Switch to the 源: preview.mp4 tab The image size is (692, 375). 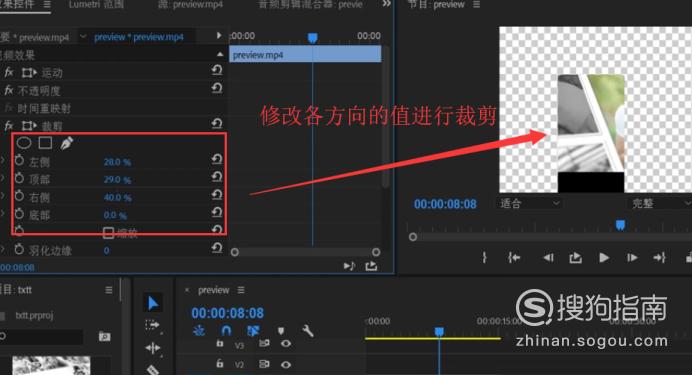tap(190, 4)
